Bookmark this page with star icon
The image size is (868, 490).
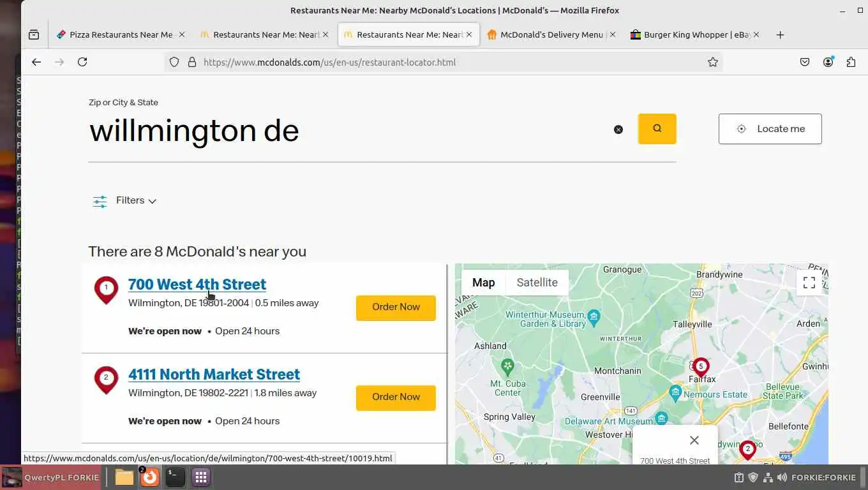[x=713, y=62]
